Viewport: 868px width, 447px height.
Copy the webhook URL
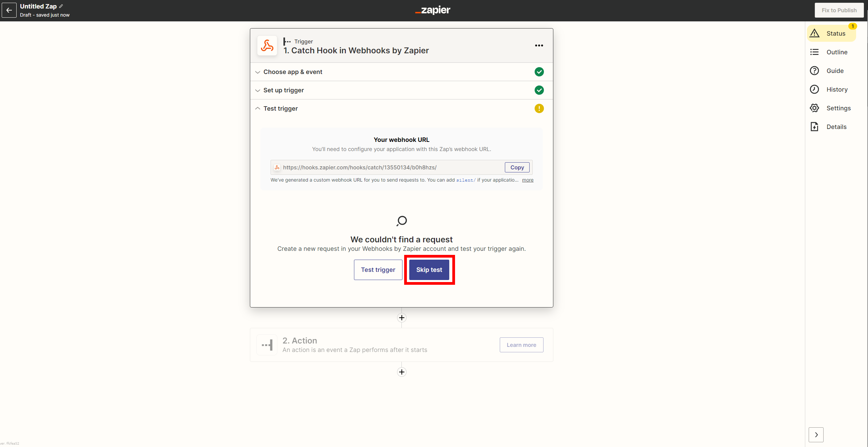click(x=517, y=167)
